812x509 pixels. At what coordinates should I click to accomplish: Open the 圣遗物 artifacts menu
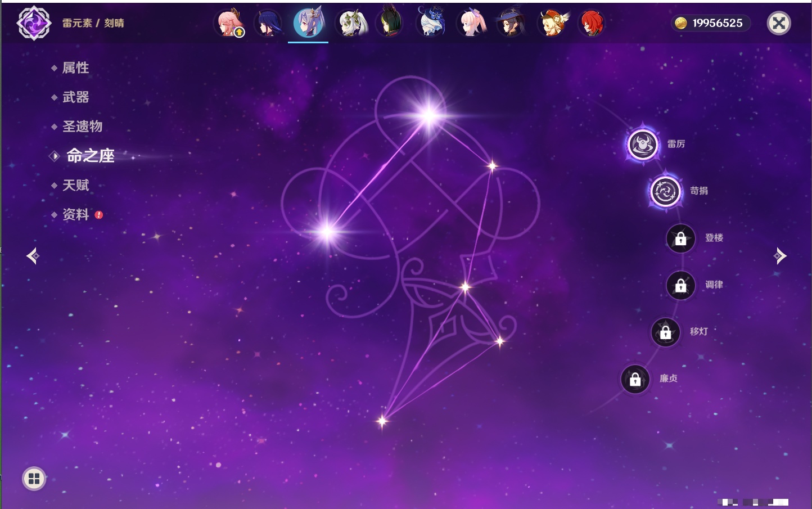point(82,127)
